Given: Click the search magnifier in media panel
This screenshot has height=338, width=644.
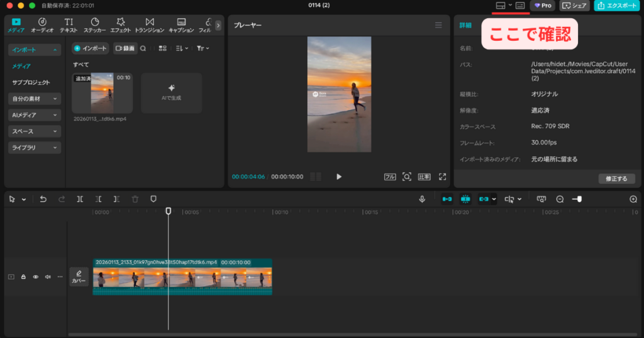Looking at the screenshot, I should click(143, 48).
